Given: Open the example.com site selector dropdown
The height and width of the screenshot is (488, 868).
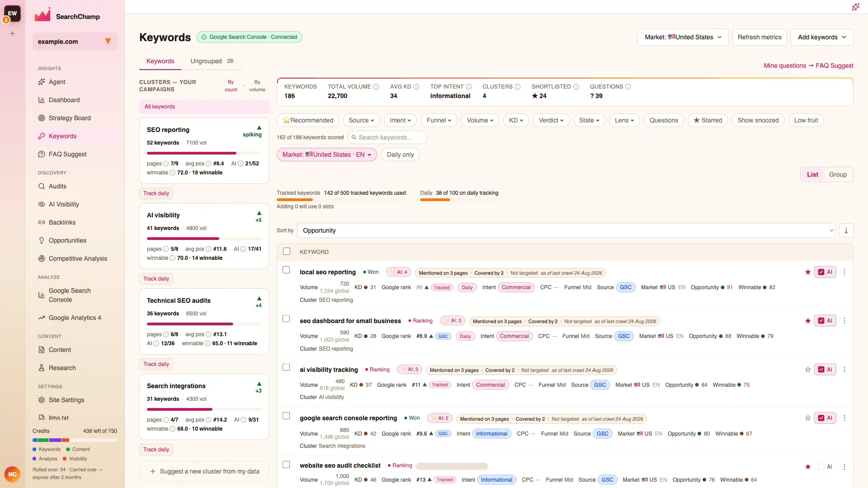Looking at the screenshot, I should pyautogui.click(x=75, y=42).
